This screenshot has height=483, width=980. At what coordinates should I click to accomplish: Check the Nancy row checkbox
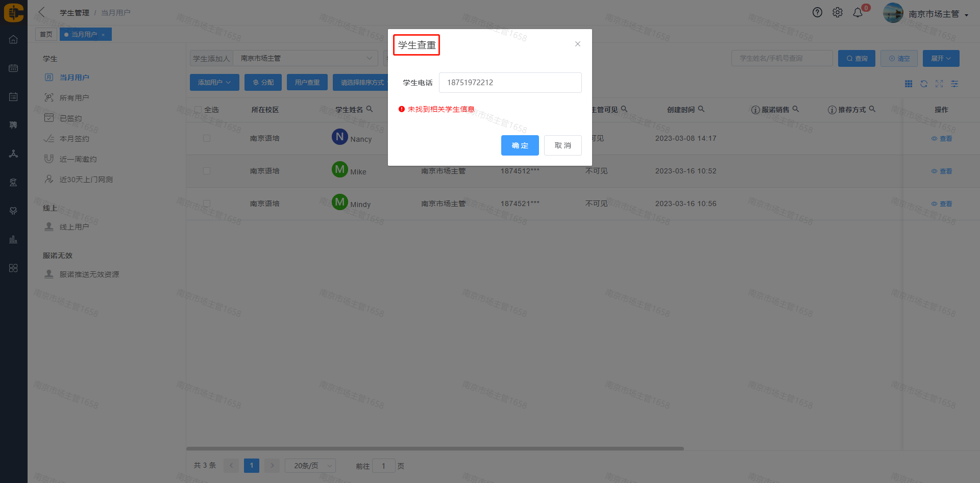pyautogui.click(x=207, y=138)
